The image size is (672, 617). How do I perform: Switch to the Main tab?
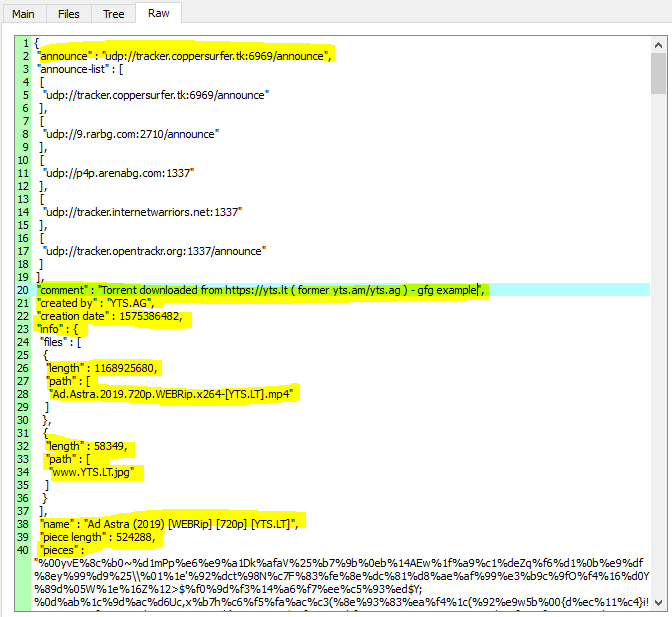[24, 14]
